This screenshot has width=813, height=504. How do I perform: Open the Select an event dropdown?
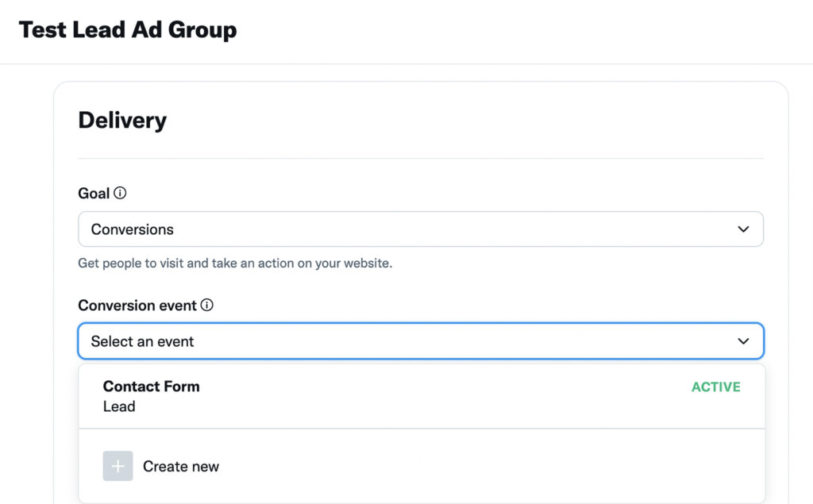pos(421,340)
